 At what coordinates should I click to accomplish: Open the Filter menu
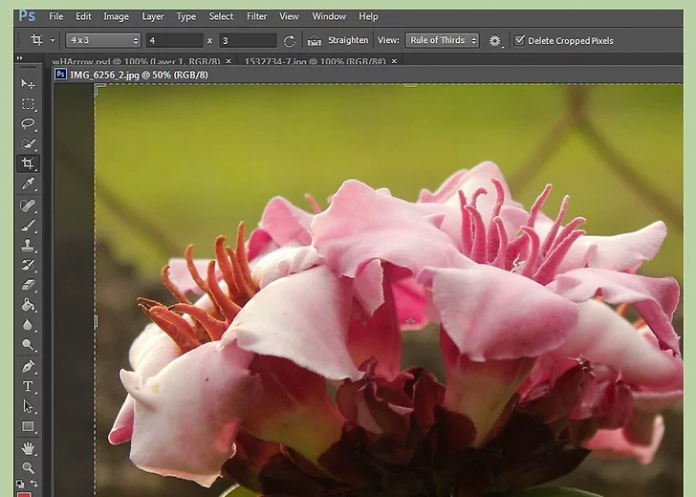tap(257, 17)
